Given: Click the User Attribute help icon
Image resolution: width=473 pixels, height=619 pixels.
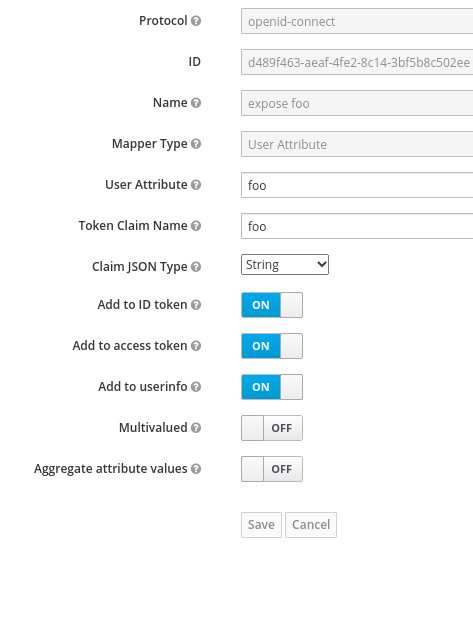Looking at the screenshot, I should (196, 185).
